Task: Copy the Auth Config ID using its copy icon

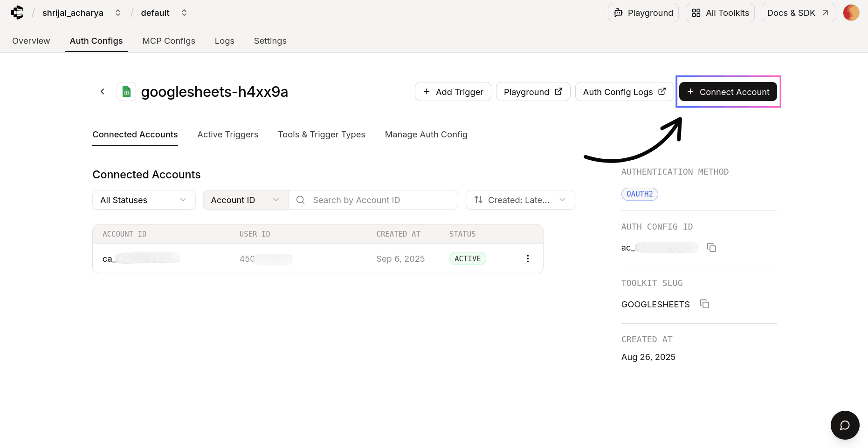Action: [x=711, y=247]
